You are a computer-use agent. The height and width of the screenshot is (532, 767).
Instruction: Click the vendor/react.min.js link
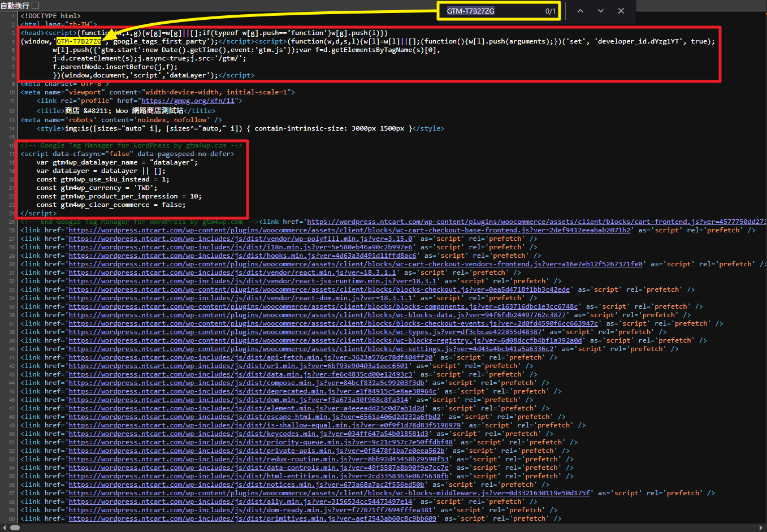coord(232,273)
